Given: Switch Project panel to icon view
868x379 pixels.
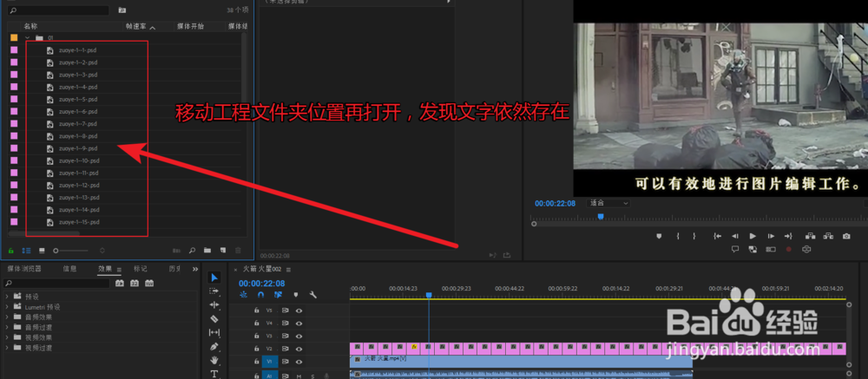Looking at the screenshot, I should tap(42, 251).
